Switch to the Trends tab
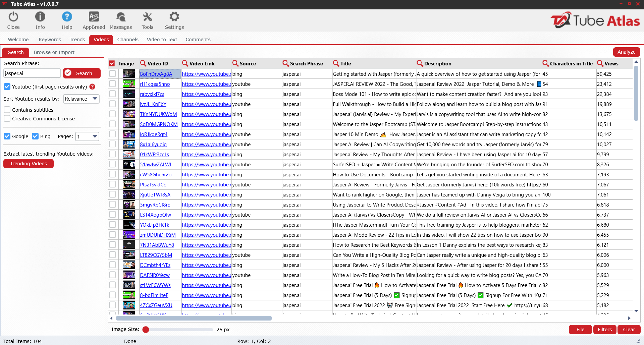The image size is (644, 345). [77, 40]
